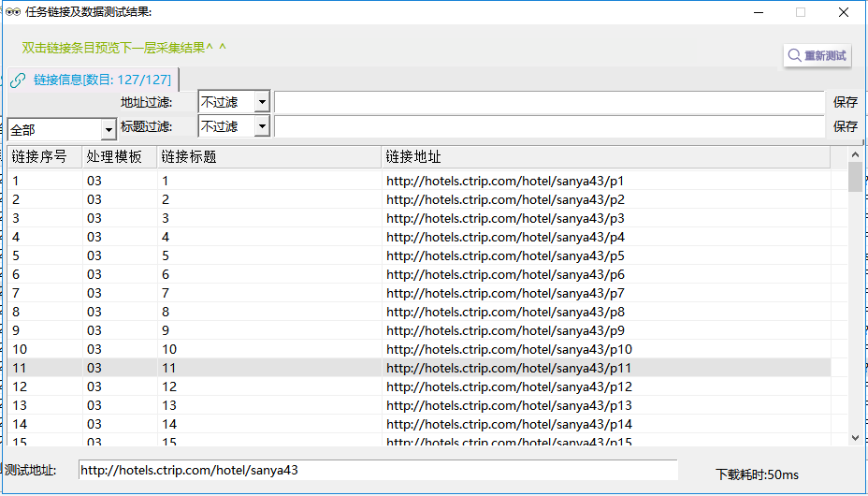
Task: Select the link address ending in /p5
Action: click(x=505, y=255)
